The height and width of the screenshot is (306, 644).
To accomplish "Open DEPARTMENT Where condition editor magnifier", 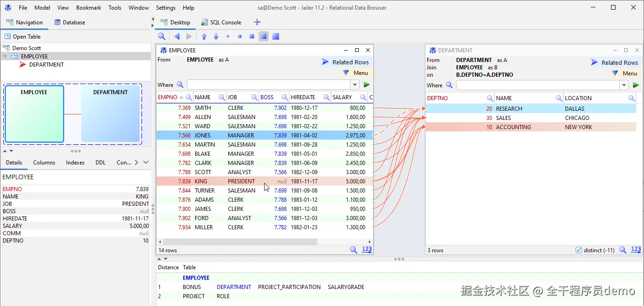I will click(449, 85).
